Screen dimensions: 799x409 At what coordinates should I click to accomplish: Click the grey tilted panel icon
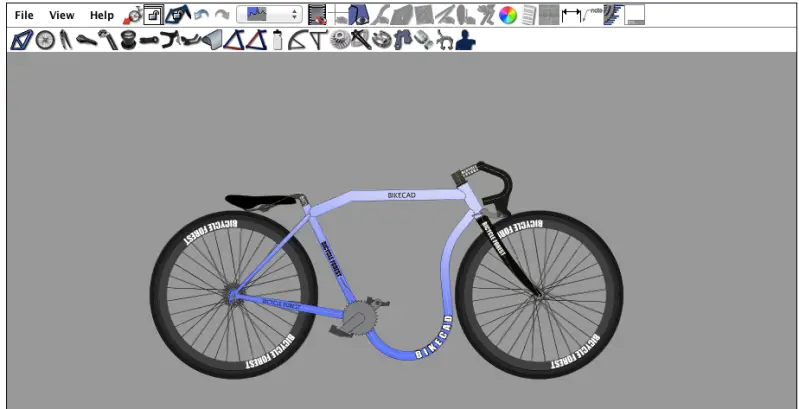click(x=402, y=15)
